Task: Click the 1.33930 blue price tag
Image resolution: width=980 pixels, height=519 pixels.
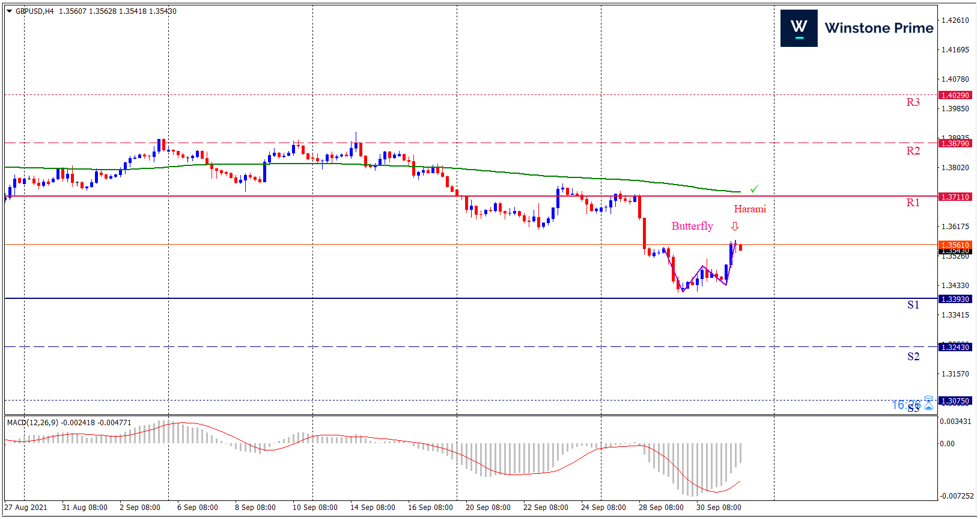Action: [x=955, y=299]
